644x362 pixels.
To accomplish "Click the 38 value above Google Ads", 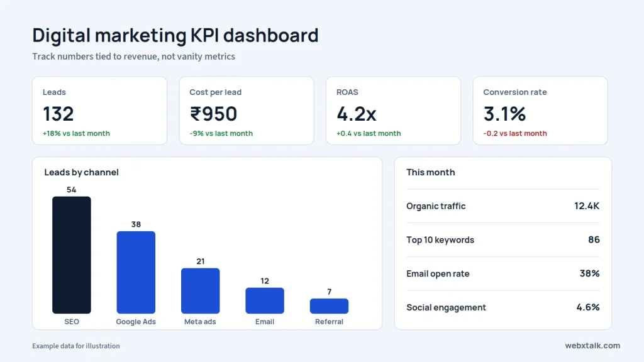I will (x=136, y=224).
